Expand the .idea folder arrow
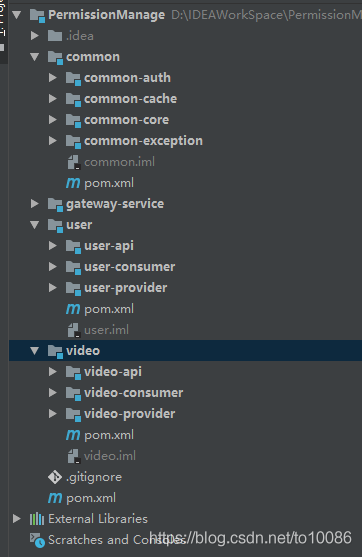The image size is (362, 557). [35, 36]
